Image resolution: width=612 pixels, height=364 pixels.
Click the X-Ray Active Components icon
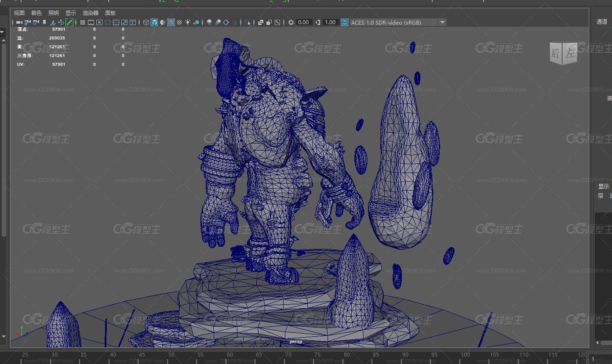269,22
